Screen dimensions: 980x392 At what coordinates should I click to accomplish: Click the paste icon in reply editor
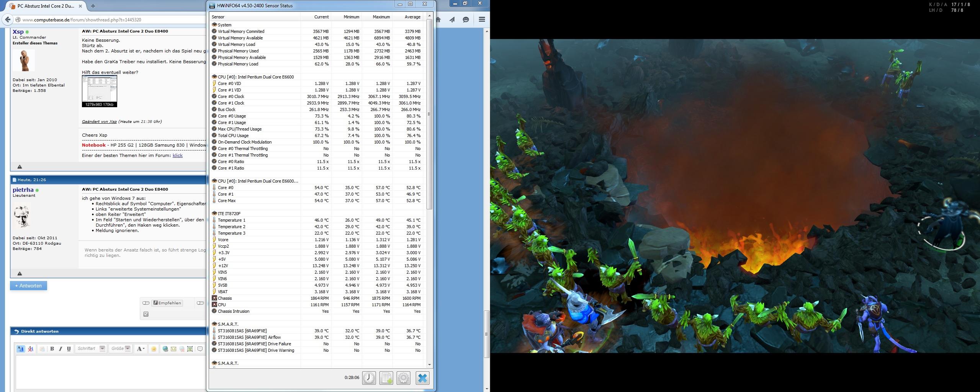(42, 349)
